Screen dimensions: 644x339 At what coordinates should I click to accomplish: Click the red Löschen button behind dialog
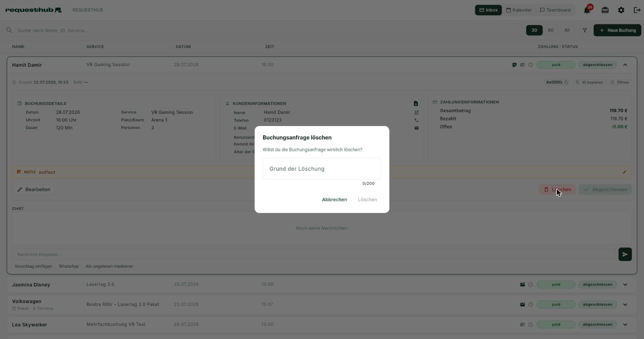(x=557, y=189)
